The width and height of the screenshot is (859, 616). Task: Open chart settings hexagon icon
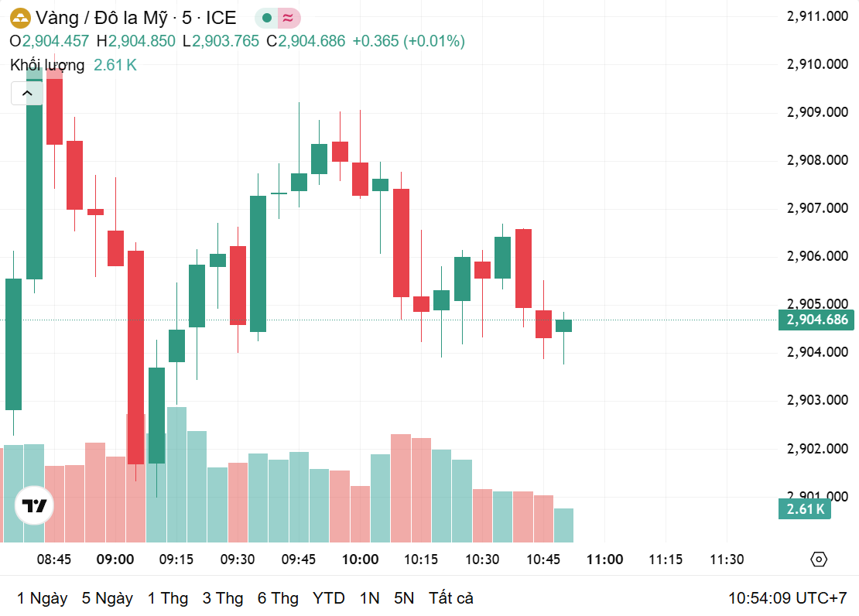[819, 560]
